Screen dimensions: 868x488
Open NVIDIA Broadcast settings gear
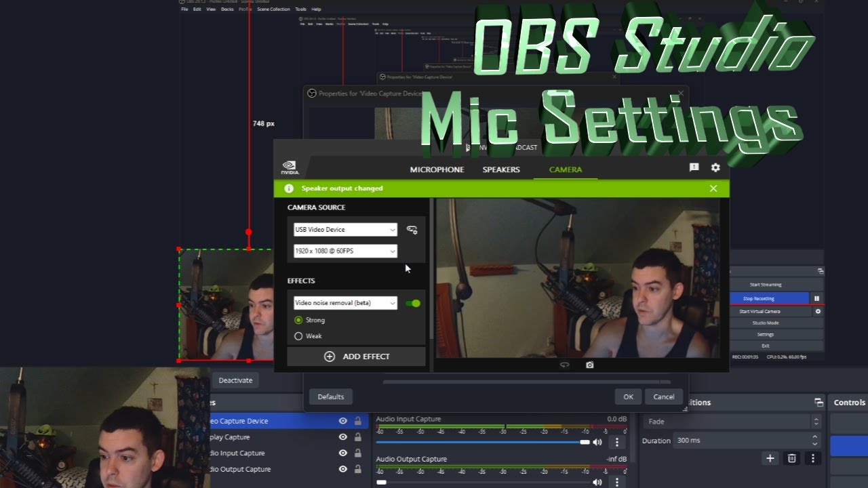point(715,167)
